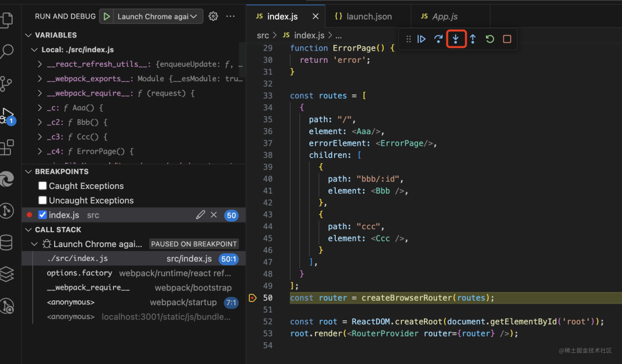Click createBrowserRouter on line 50
Viewport: 622px width, 364px height.
(x=407, y=298)
